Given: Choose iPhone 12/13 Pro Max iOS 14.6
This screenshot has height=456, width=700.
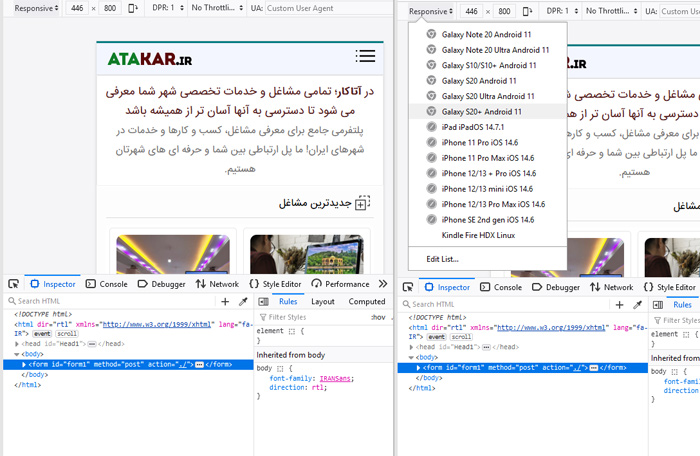Looking at the screenshot, I should [488, 204].
